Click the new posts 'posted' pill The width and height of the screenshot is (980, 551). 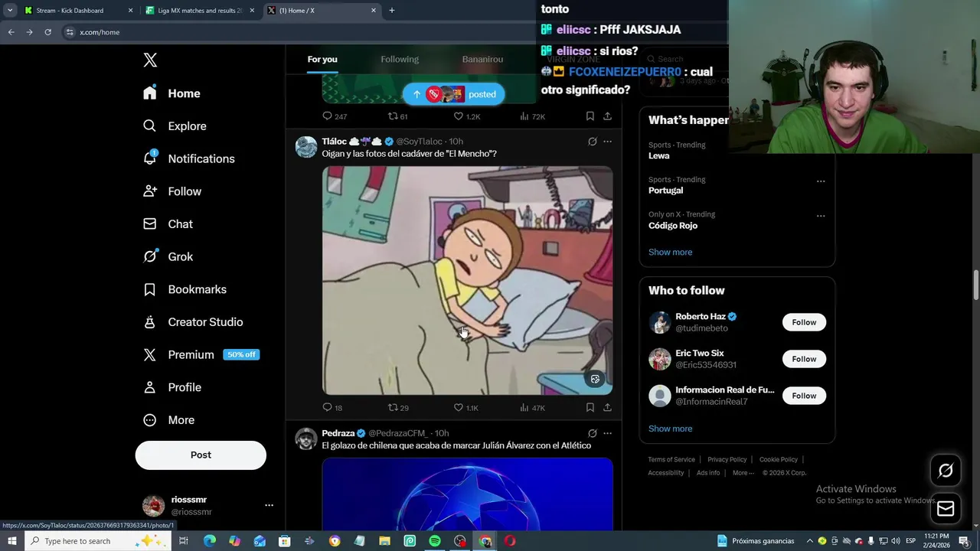453,94
